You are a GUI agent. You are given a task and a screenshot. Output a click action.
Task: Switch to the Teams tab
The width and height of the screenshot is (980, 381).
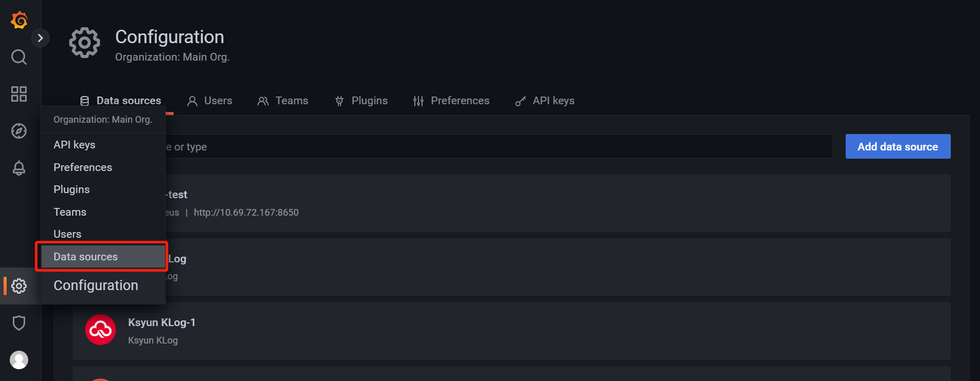coord(283,101)
